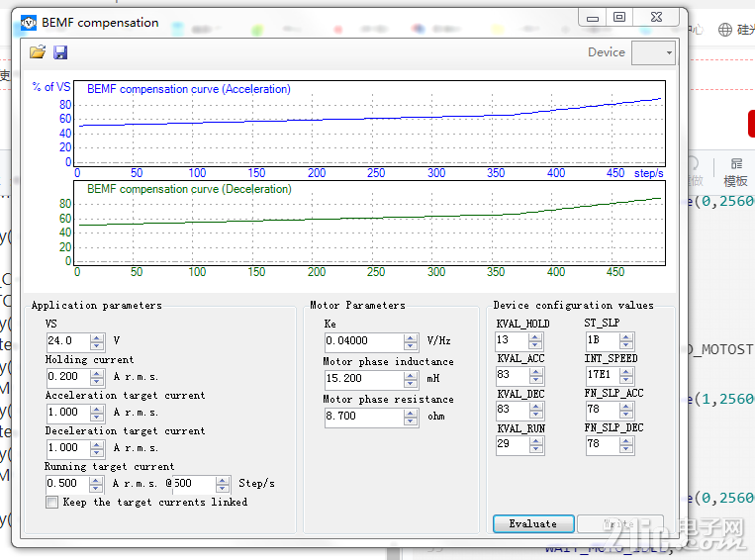Open the Device dropdown
Image resolution: width=755 pixels, height=560 pixels.
653,52
